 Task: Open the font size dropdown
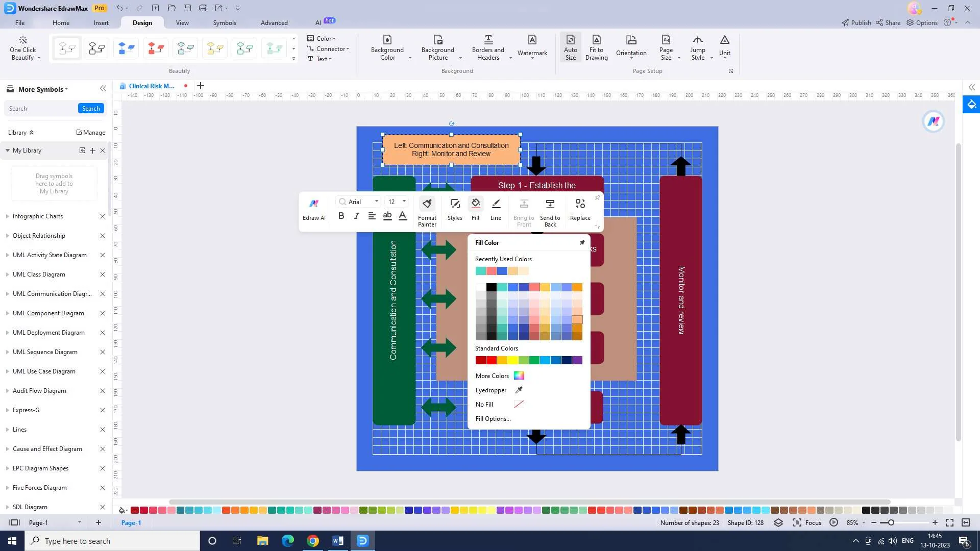click(404, 202)
